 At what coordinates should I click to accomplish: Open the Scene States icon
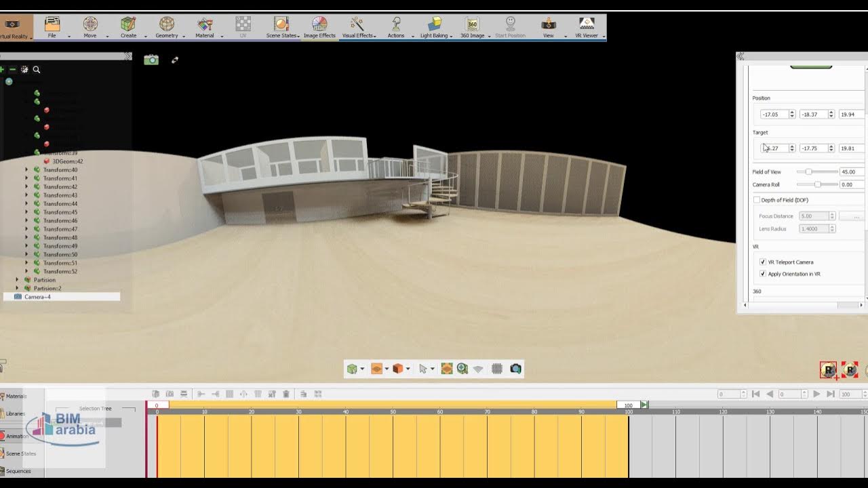pyautogui.click(x=281, y=24)
